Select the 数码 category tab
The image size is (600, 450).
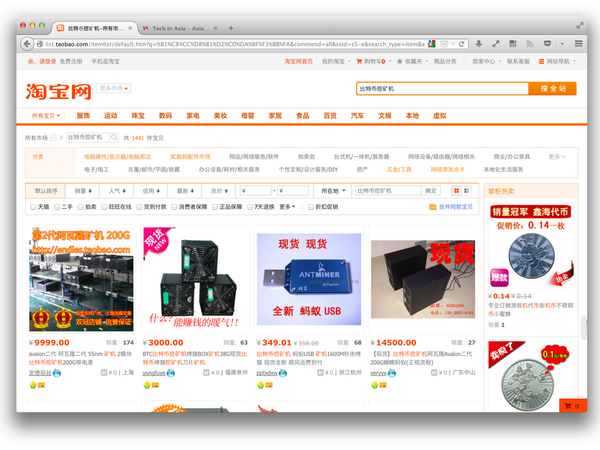[165, 116]
